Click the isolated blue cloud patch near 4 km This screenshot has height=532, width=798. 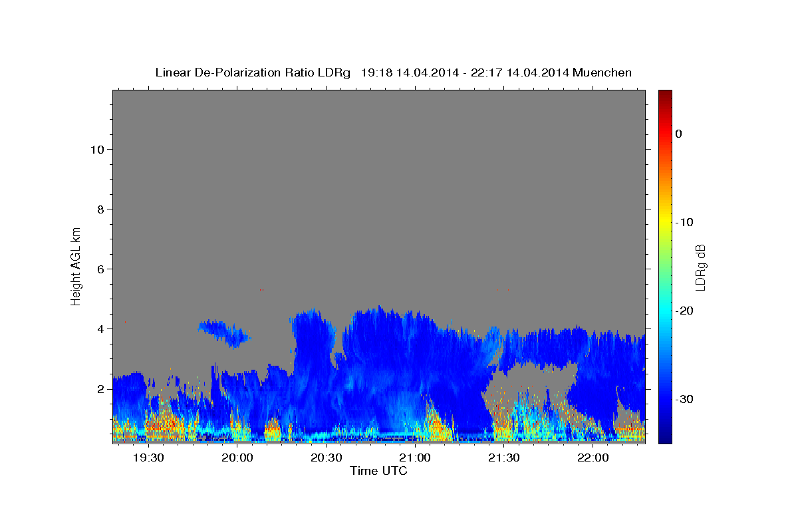pyautogui.click(x=224, y=332)
